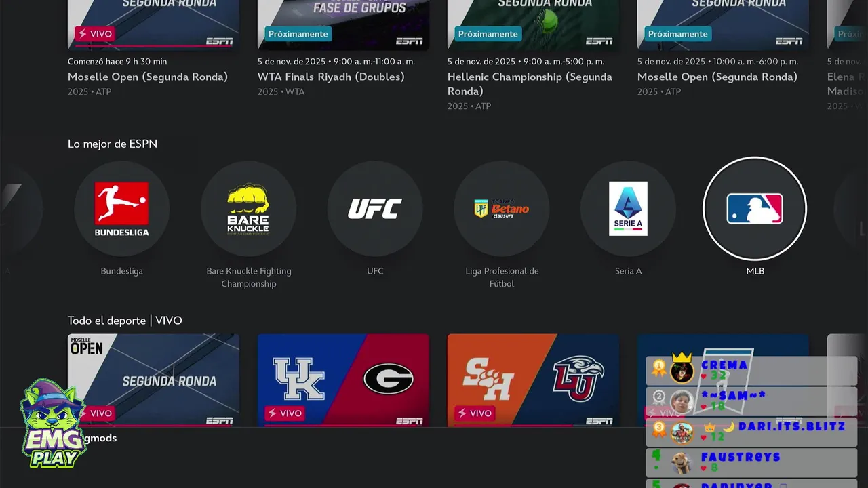Screen dimensions: 868x488
Task: Click 'Bare Knuckle Fighting Championship' label text
Action: click(249, 277)
